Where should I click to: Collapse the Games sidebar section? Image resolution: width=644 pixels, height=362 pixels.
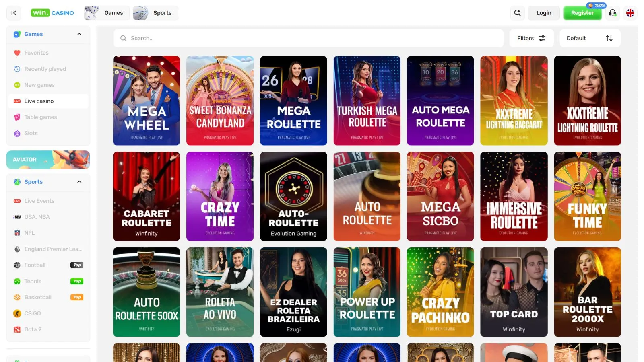(x=79, y=34)
